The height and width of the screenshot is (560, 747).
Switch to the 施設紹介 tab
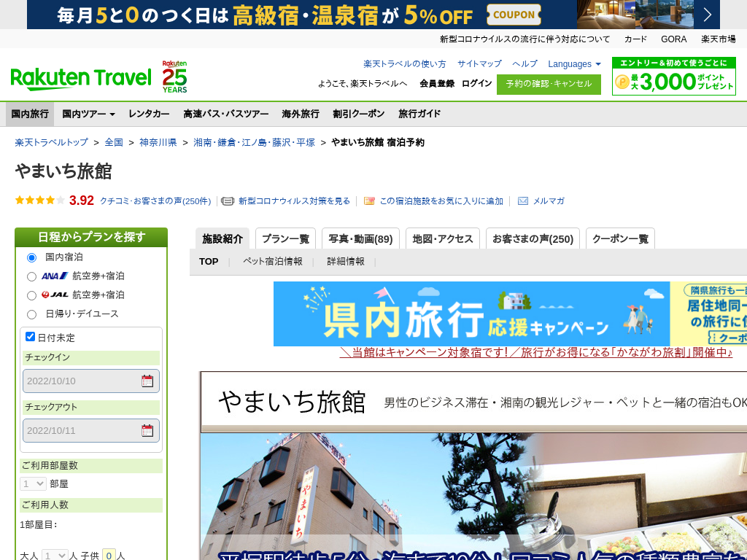click(222, 238)
